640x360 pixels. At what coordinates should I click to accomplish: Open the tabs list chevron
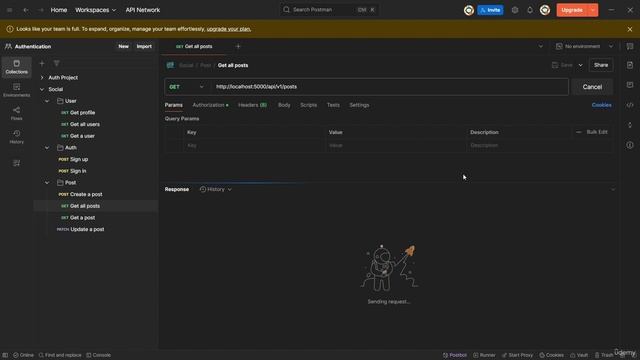(x=540, y=47)
